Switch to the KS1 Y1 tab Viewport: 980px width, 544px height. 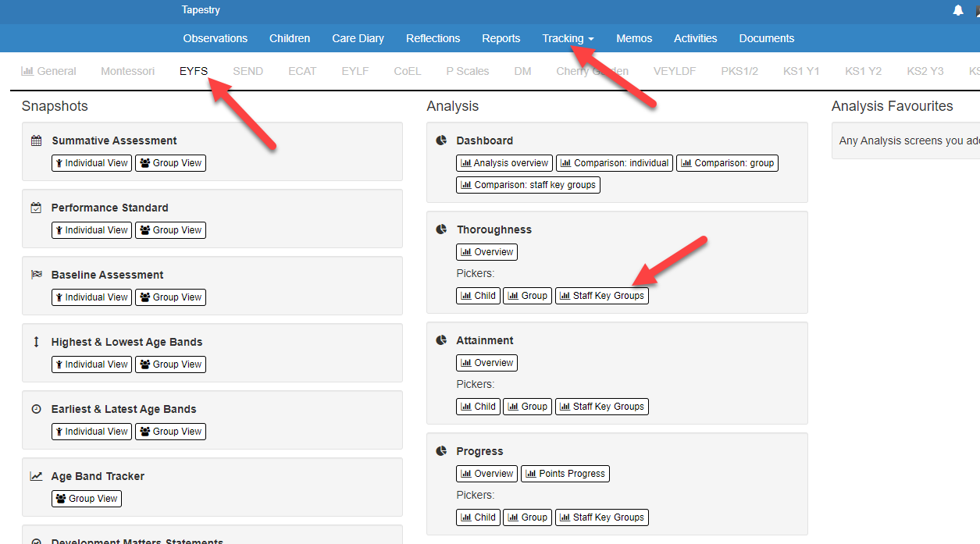(801, 71)
